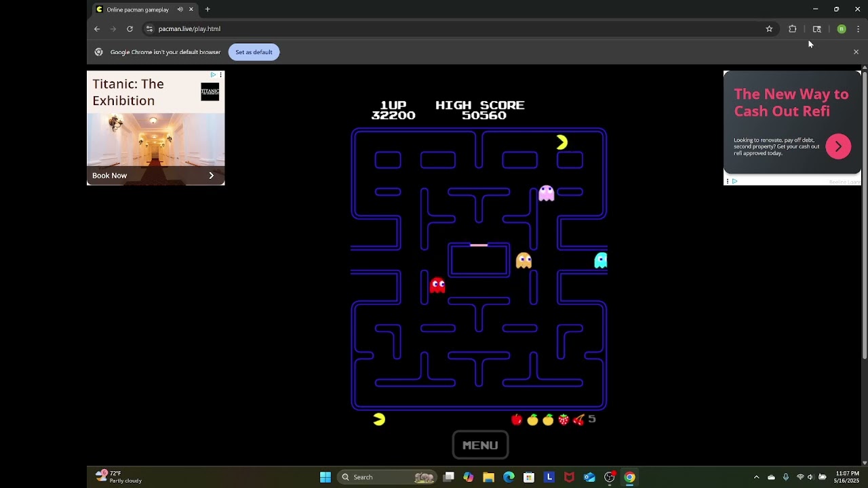Click the orange ghost Clyde
868x488 pixels.
tap(524, 260)
